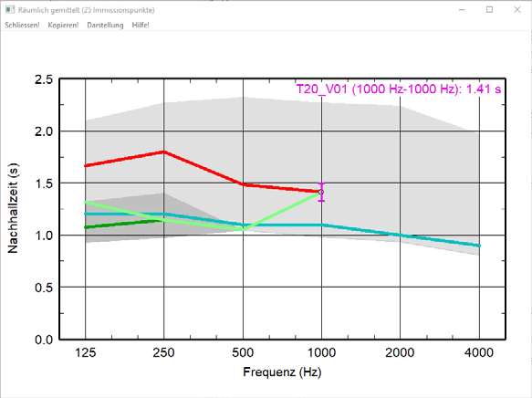This screenshot has width=532, height=398.
Task: Click the window title Räumlich gemittelt
Action: [x=87, y=10]
